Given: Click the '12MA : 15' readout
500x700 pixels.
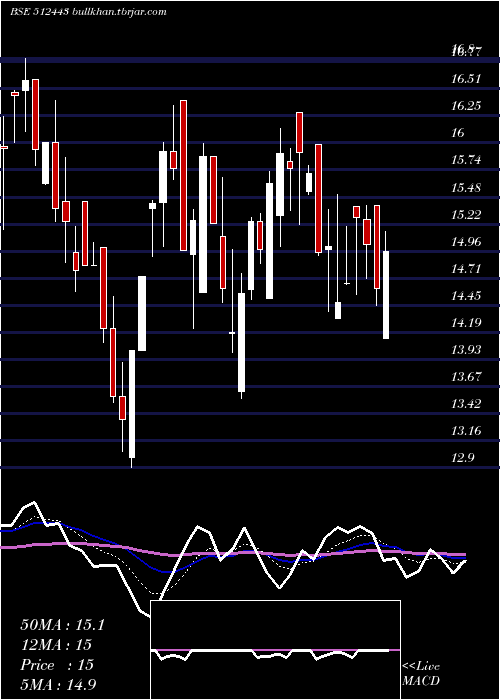Looking at the screenshot, I should 56,645.
